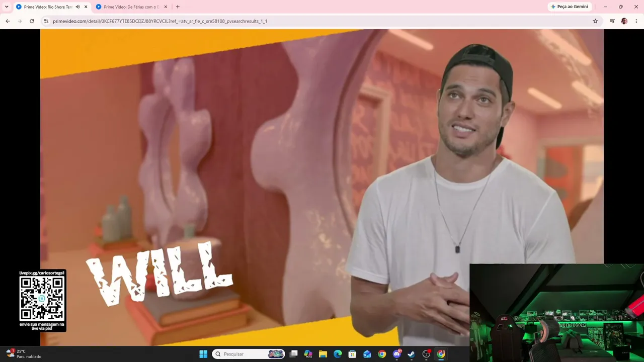Launch Microsoft Edge from the taskbar

point(338,354)
